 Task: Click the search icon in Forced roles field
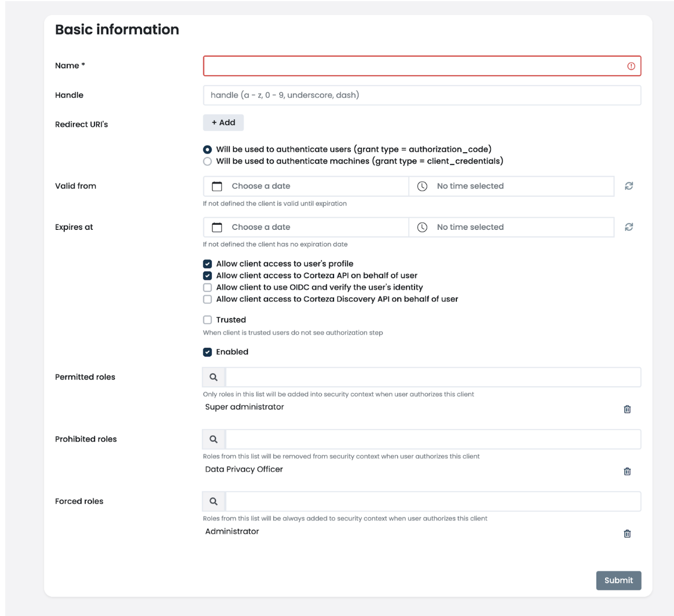tap(213, 500)
